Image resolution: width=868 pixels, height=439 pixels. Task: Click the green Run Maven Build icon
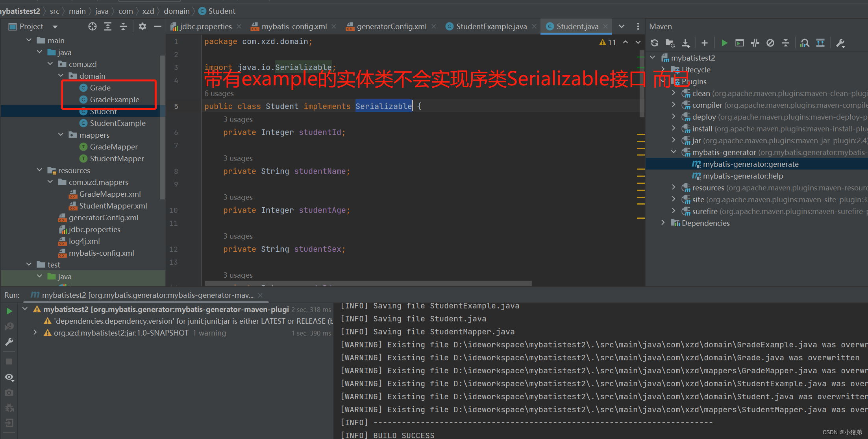[724, 43]
